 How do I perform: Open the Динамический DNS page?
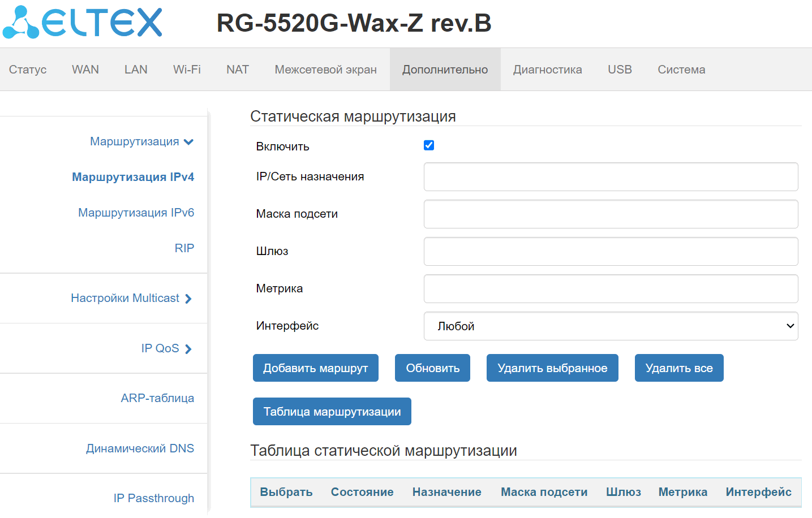point(140,448)
